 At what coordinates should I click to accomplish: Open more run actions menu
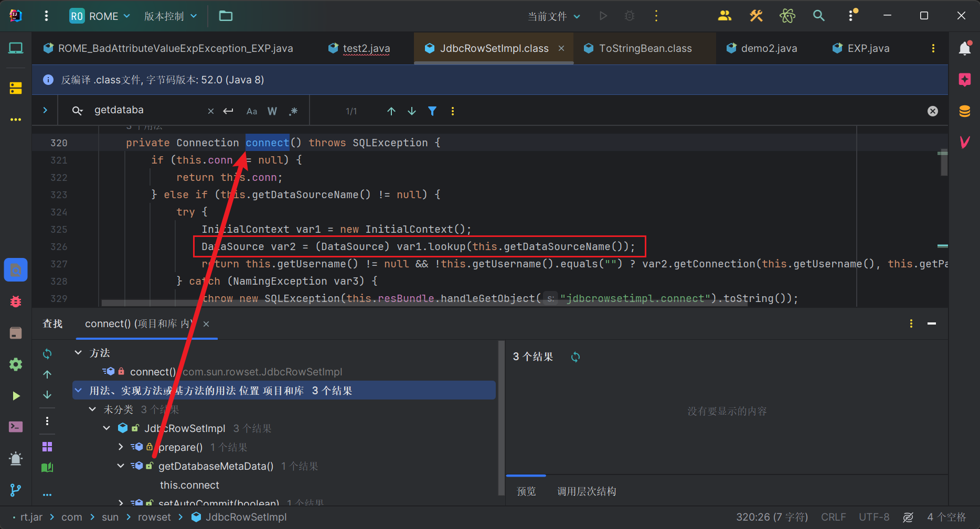(x=656, y=16)
